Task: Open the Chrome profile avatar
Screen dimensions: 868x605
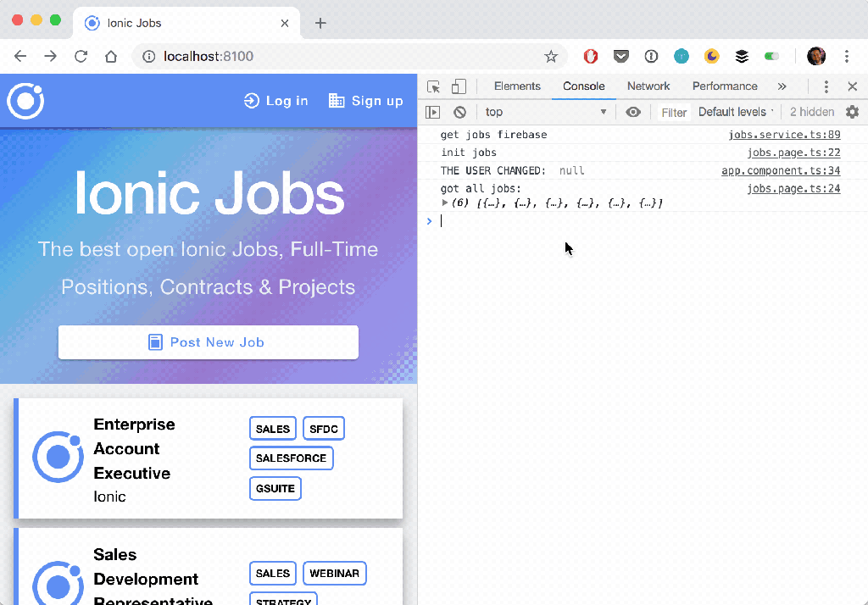Action: click(816, 56)
